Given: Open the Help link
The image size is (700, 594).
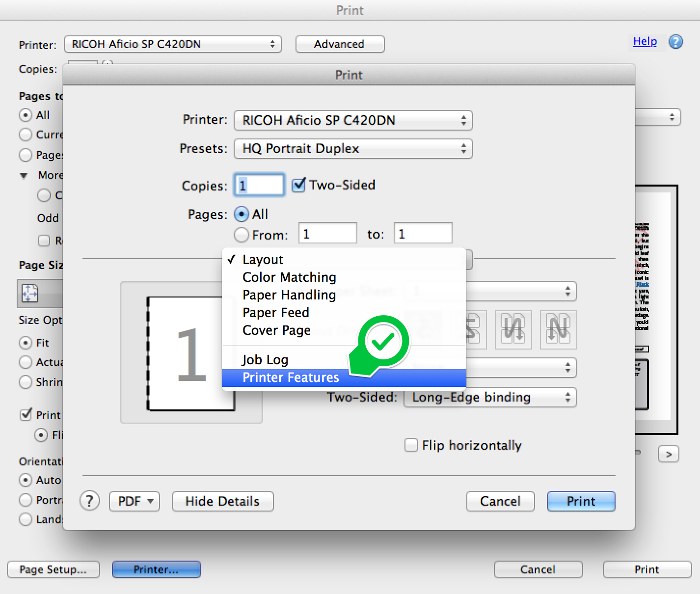Looking at the screenshot, I should [x=645, y=42].
